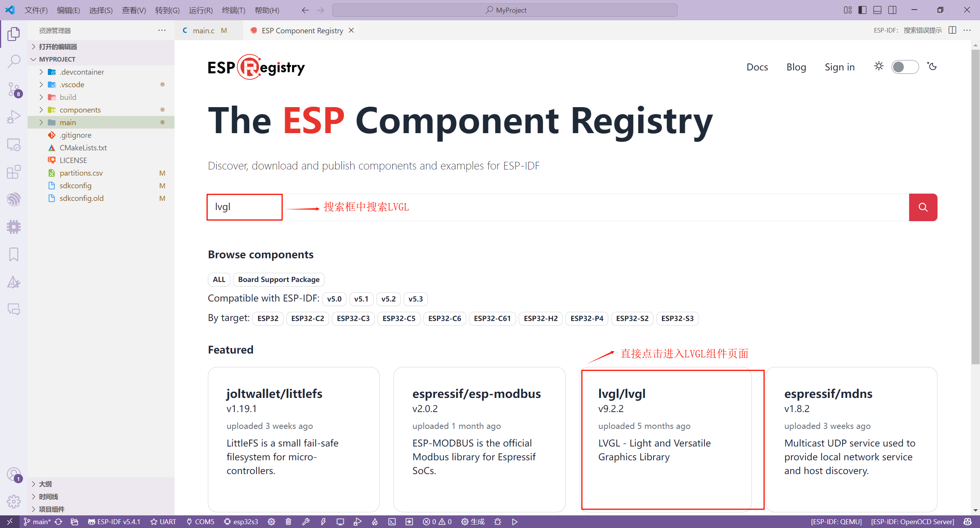Open the 终端(T) menu
The image size is (980, 528).
pos(233,10)
